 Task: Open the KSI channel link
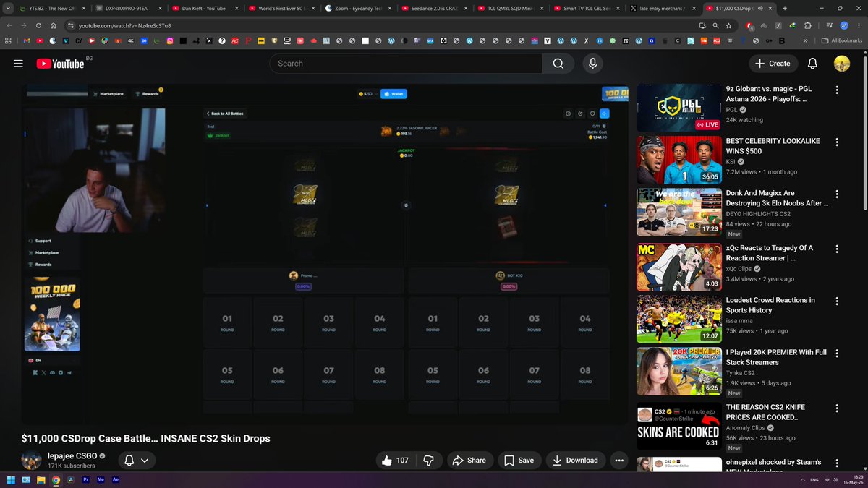pyautogui.click(x=732, y=162)
